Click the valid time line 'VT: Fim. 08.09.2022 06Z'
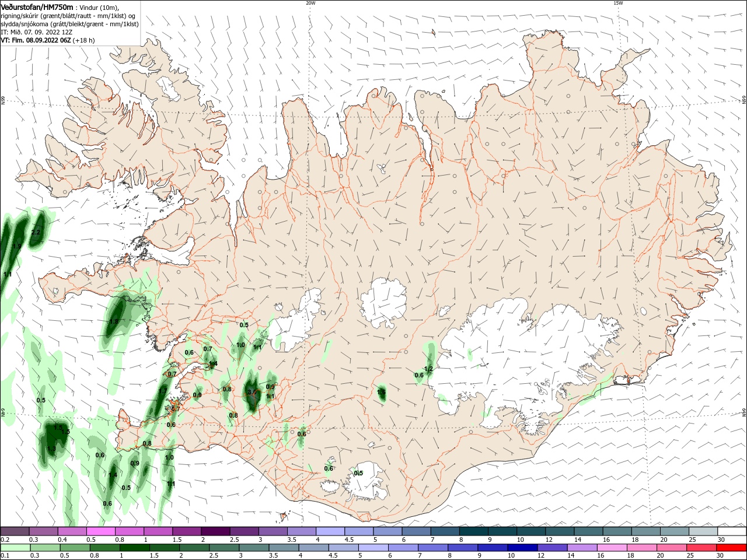This screenshot has width=747, height=560. click(x=36, y=40)
